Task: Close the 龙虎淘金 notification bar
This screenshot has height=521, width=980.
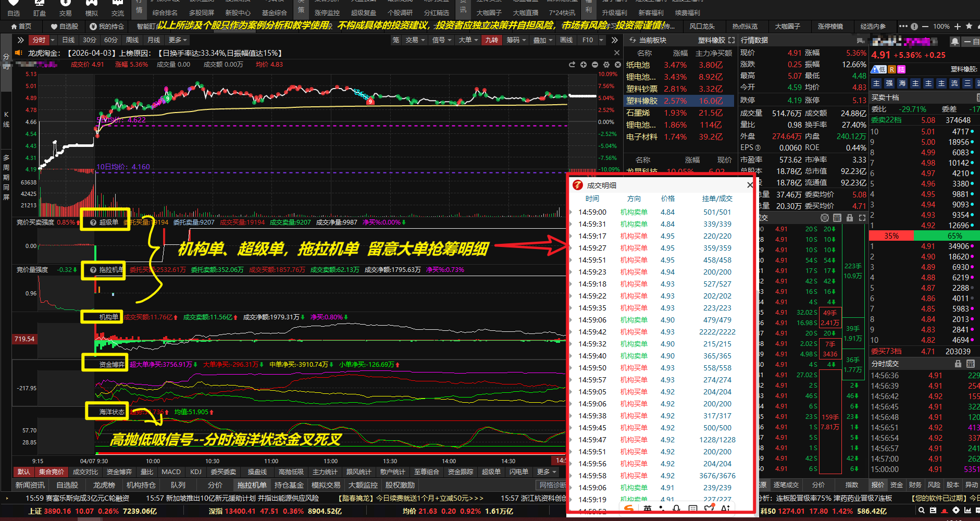Action: click(617, 53)
